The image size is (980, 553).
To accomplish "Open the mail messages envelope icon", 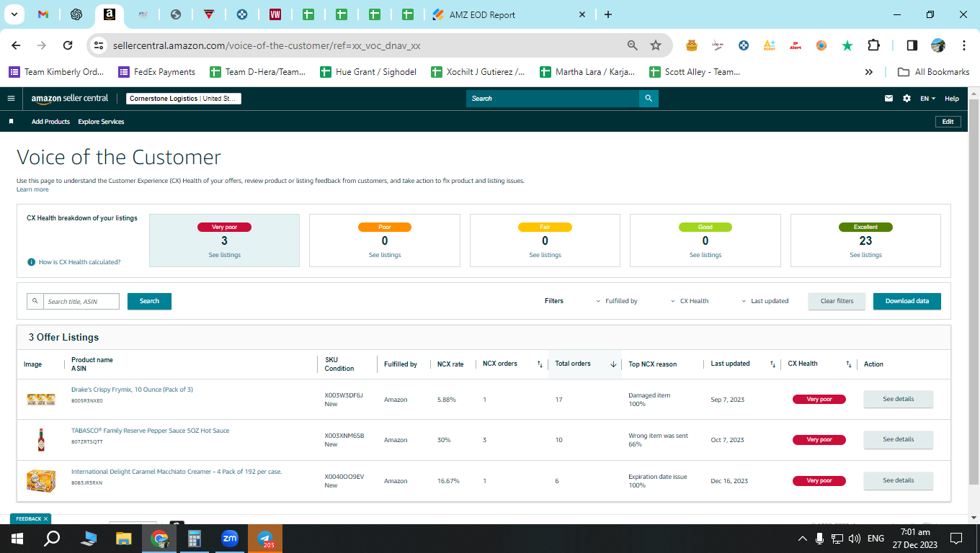I will (x=889, y=99).
